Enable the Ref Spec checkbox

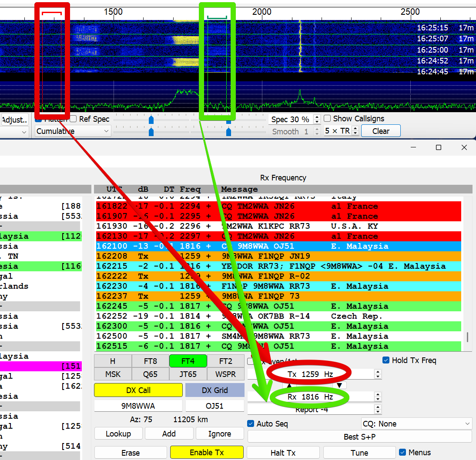73,119
